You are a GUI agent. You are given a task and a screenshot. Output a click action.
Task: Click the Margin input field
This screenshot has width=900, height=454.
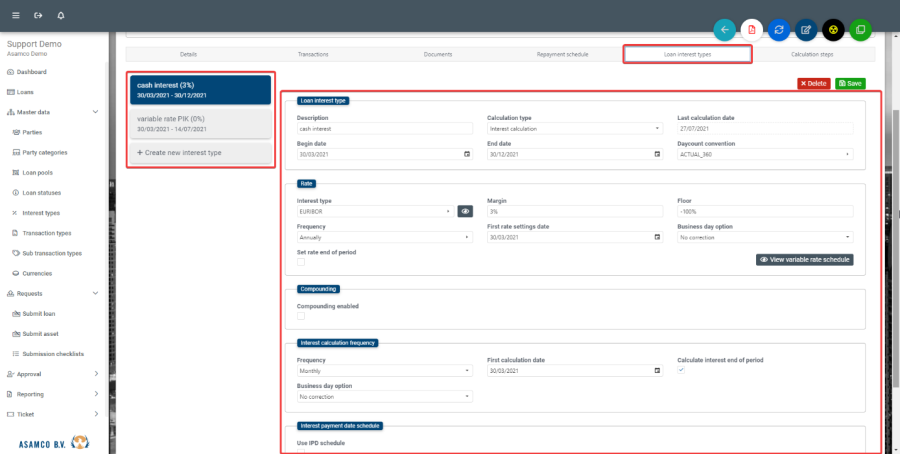(574, 212)
